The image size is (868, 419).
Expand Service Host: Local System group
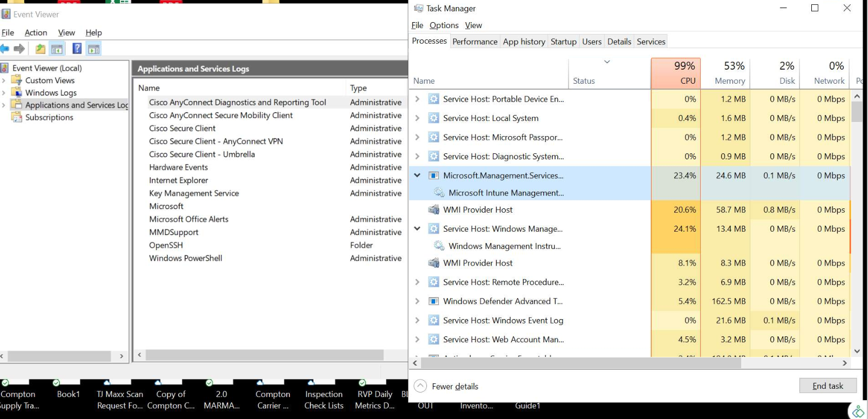417,118
